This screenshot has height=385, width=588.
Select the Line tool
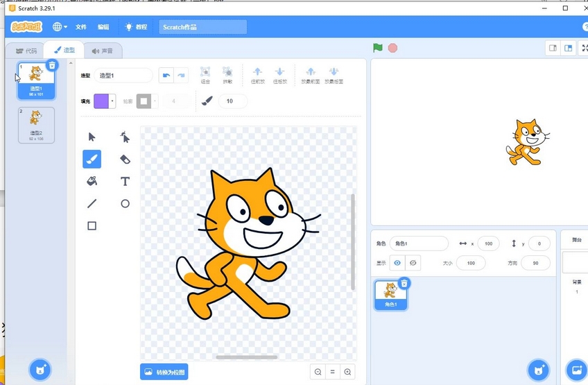(92, 203)
